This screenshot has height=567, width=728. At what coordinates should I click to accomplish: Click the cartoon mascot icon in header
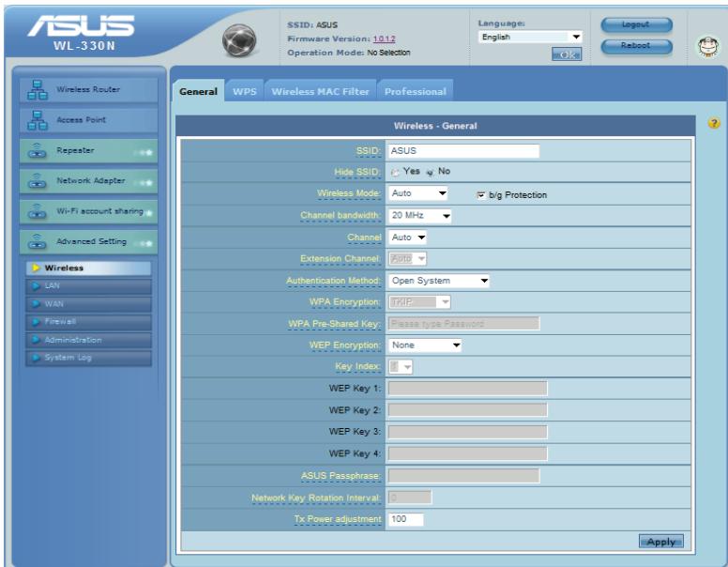tap(708, 47)
